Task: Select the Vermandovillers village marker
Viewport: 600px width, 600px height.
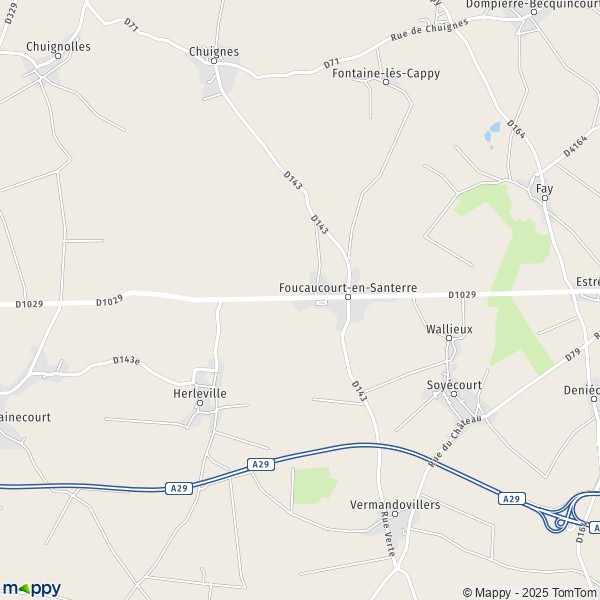Action: 395,514
